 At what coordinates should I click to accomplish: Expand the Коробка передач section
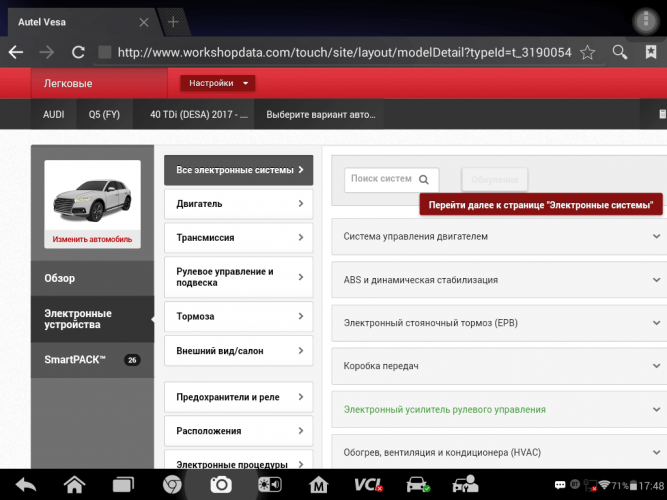coord(499,366)
